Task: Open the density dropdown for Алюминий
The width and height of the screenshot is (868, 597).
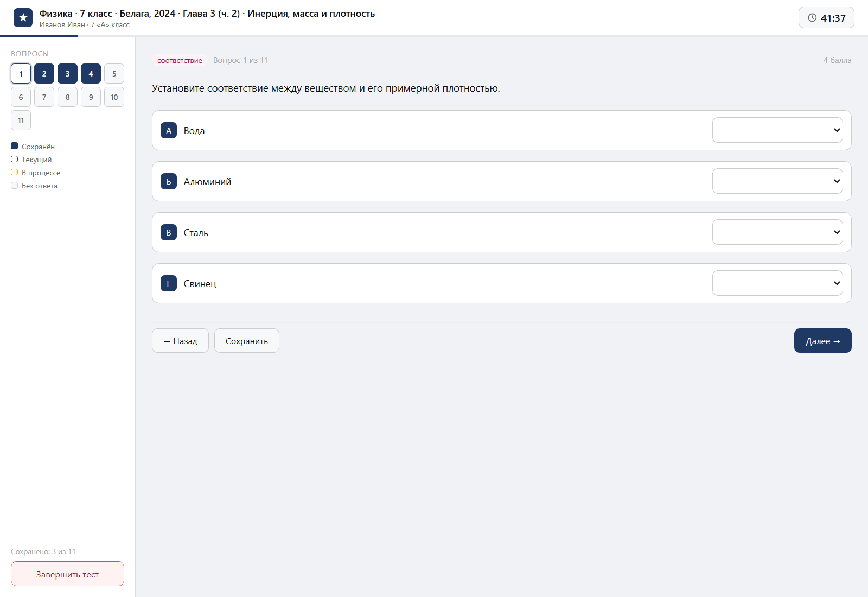Action: click(777, 181)
